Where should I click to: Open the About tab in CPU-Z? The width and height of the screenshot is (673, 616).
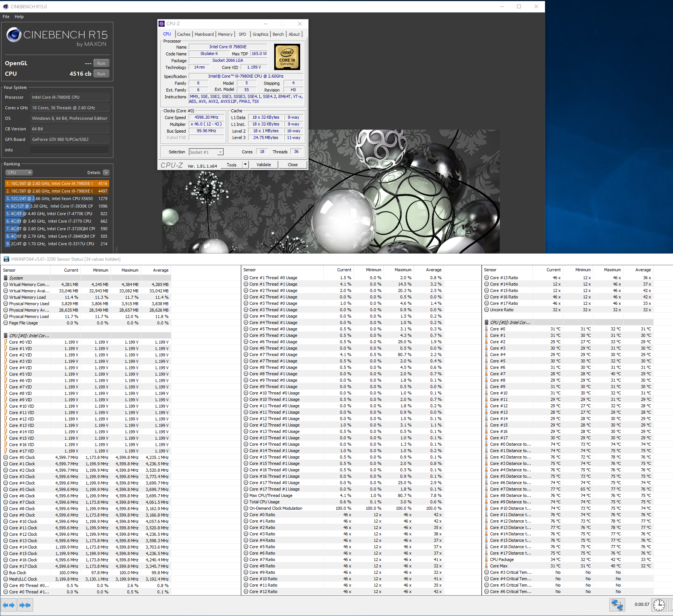294,34
